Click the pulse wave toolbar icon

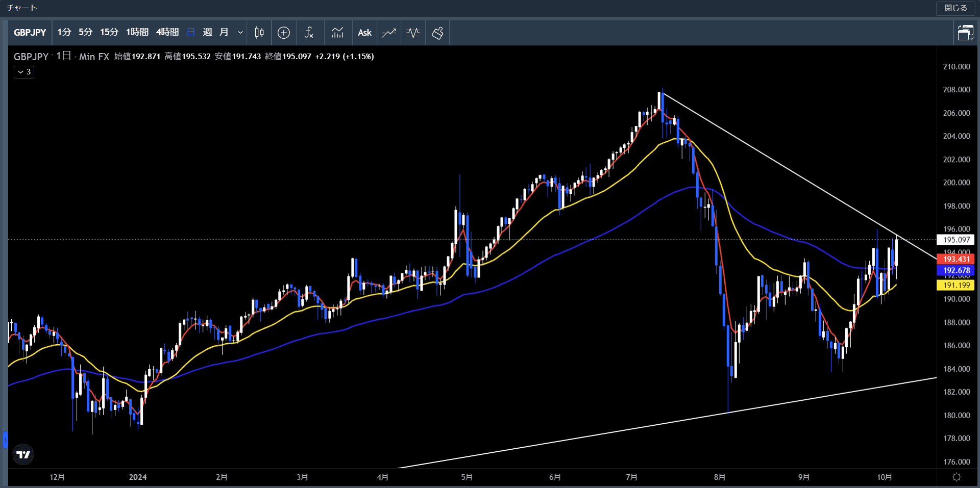413,33
